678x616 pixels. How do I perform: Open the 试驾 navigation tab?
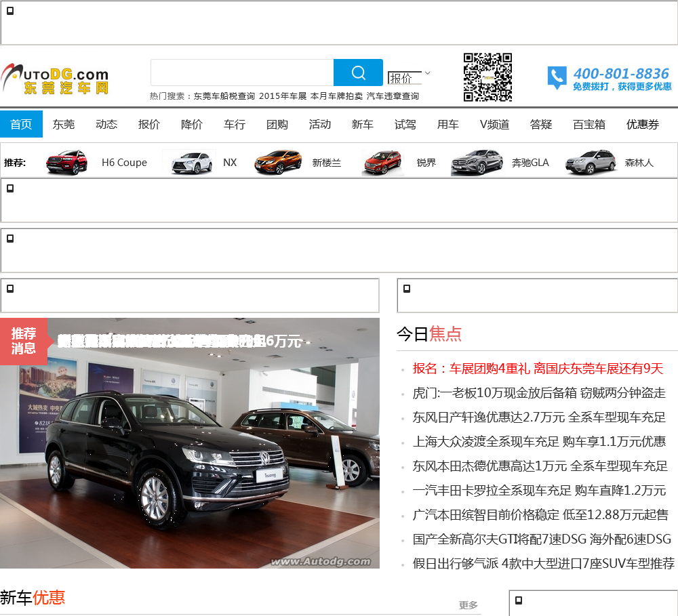click(405, 124)
